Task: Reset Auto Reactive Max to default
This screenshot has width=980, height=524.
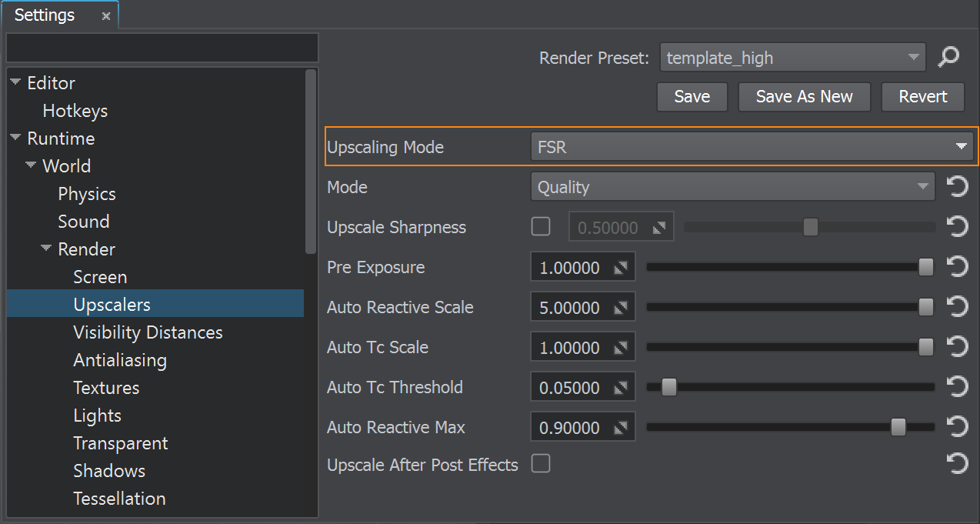Action: (x=956, y=427)
